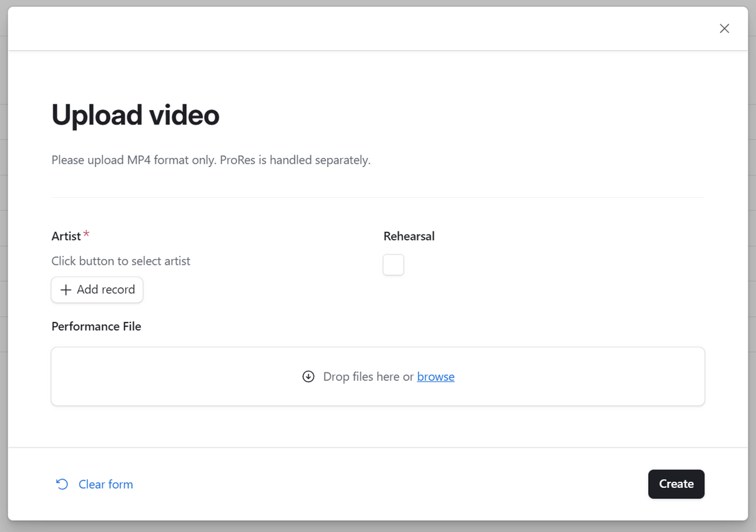Click Add record to open artist selection
Image resolution: width=756 pixels, height=532 pixels.
[97, 289]
